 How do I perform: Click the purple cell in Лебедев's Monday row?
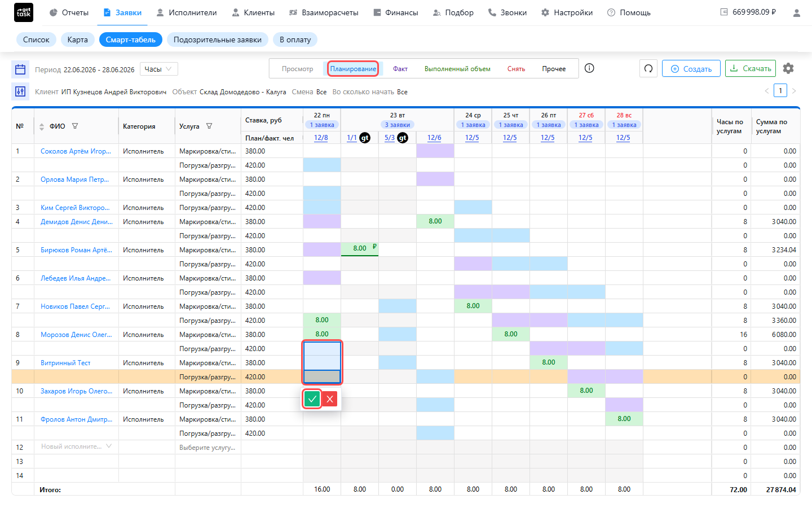click(322, 278)
